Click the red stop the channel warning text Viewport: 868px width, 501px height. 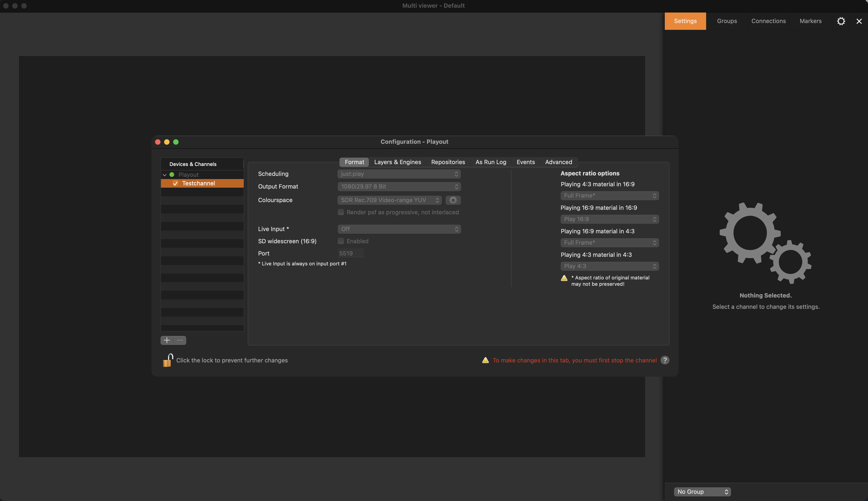[575, 360]
